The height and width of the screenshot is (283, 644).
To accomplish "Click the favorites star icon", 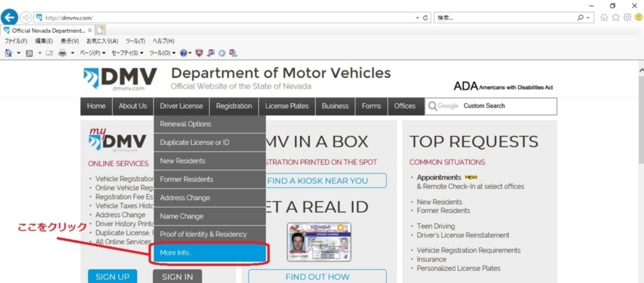I will pyautogui.click(x=615, y=17).
